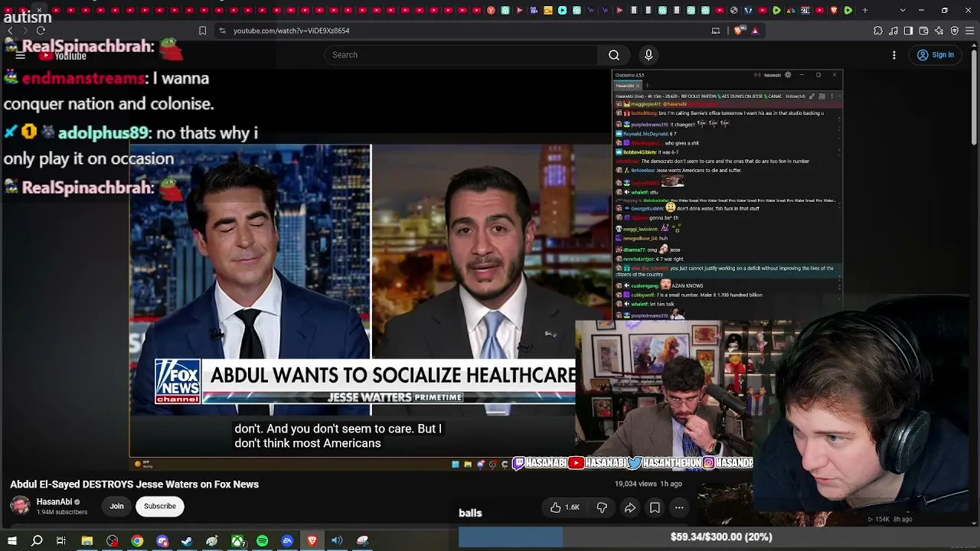Screen dimensions: 980x551
Task: Open the YouTube guide hamburger menu
Action: (x=21, y=55)
